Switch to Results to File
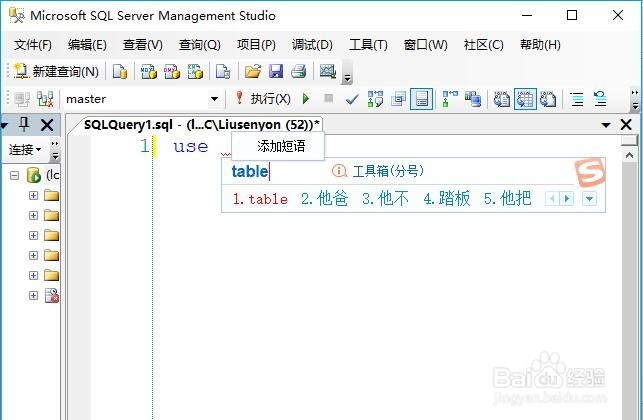The image size is (643, 420). pyautogui.click(x=548, y=99)
